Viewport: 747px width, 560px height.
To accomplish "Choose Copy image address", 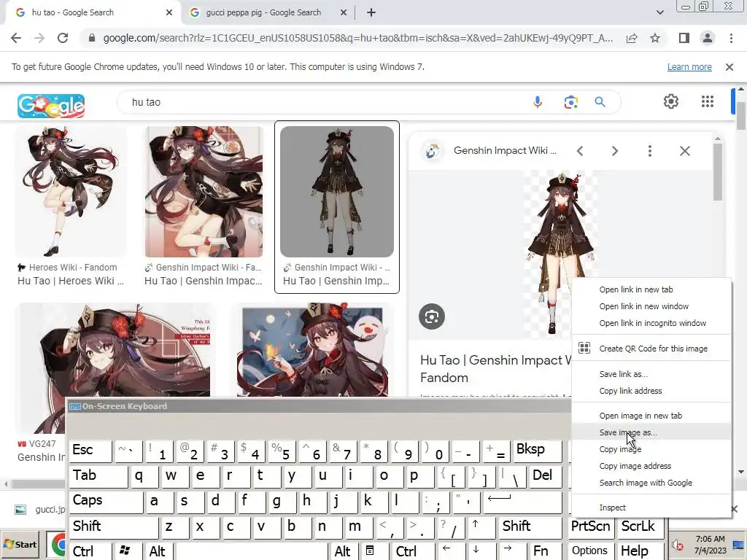I will pyautogui.click(x=635, y=466).
